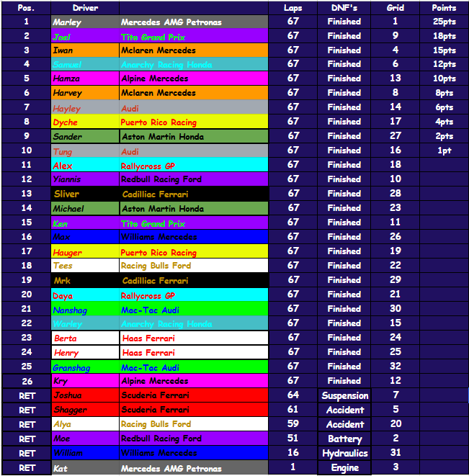
Task: Click Moe's 51 laps cell
Action: [x=292, y=438]
